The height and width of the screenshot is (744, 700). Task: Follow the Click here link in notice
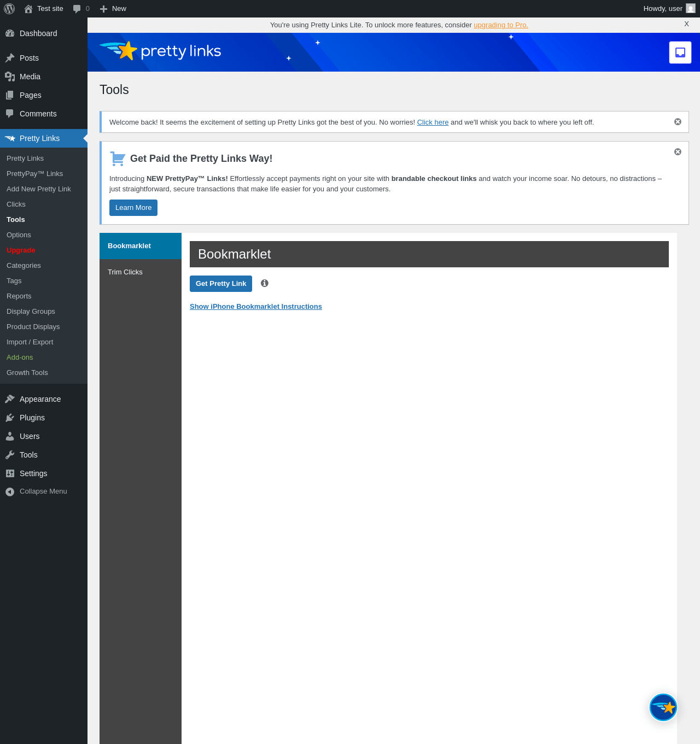433,122
